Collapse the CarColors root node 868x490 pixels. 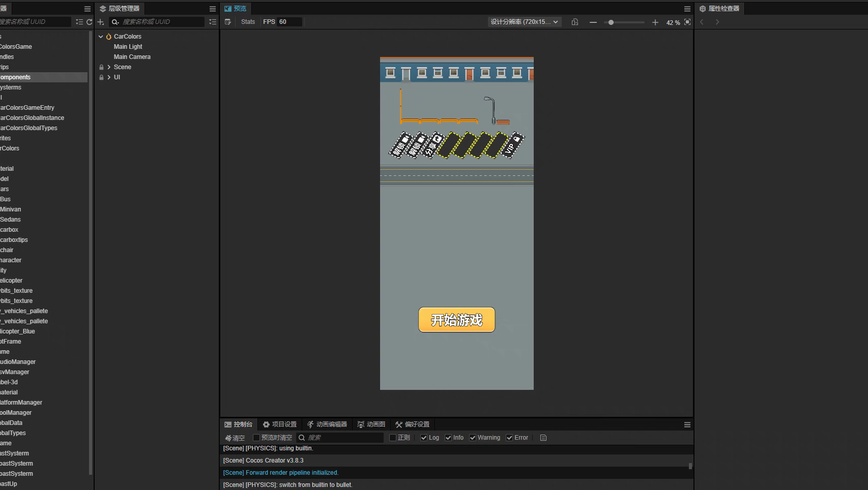101,37
